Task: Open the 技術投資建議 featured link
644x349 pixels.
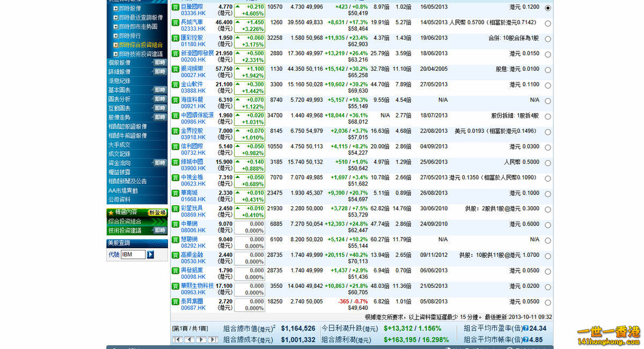Action: click(125, 231)
